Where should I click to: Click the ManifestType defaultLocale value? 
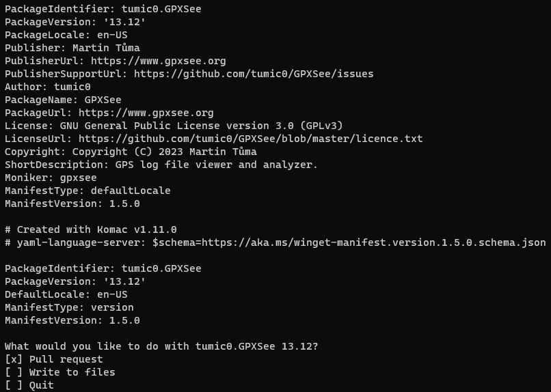tap(130, 191)
